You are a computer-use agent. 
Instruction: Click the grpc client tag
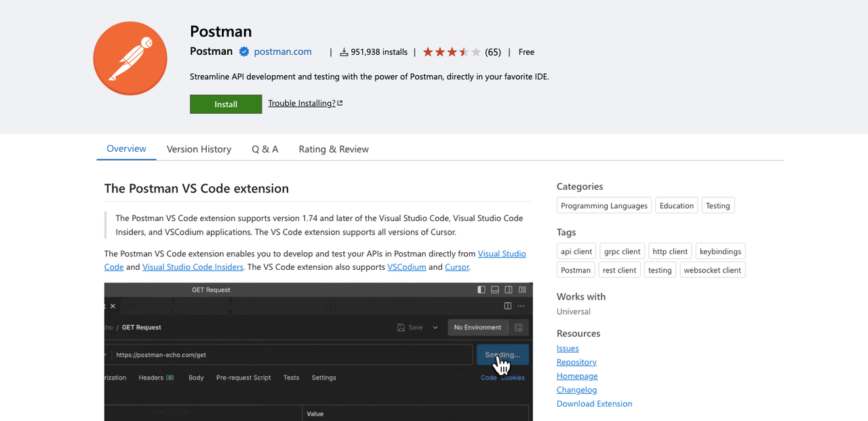coord(622,251)
